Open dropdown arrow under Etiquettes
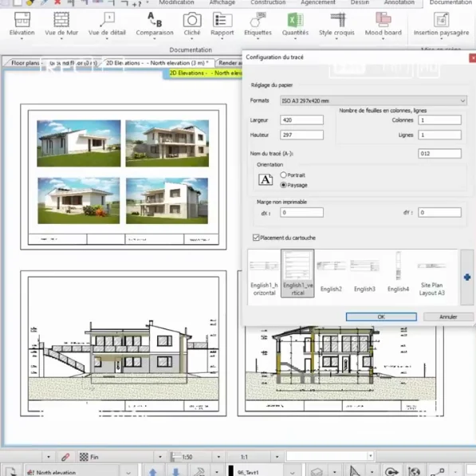 [x=258, y=39]
